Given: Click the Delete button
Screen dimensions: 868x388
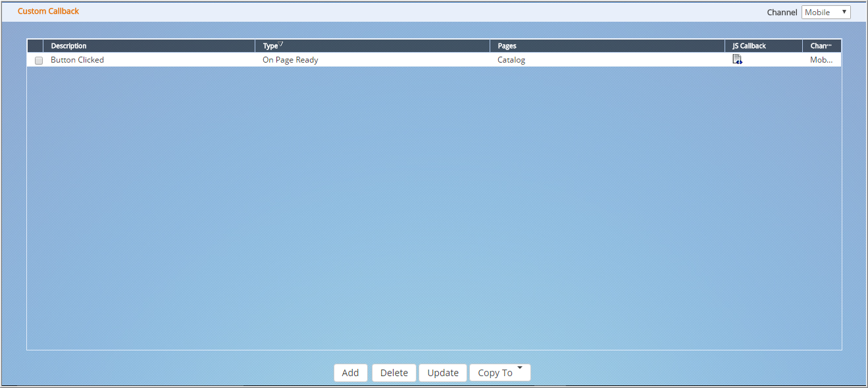Looking at the screenshot, I should 394,372.
